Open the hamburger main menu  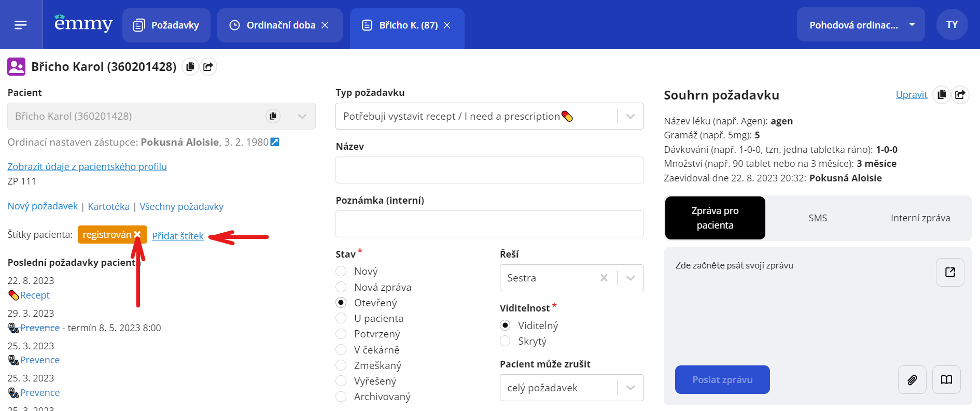(21, 24)
